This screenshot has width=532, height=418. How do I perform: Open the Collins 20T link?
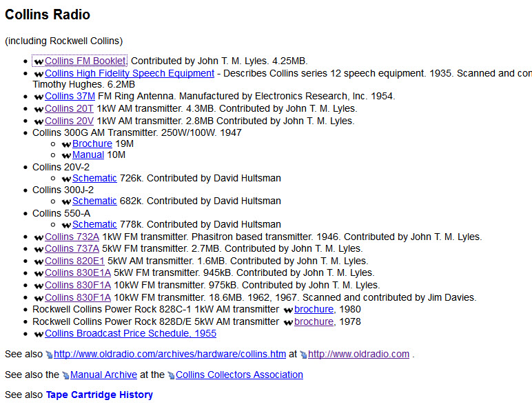pos(69,109)
